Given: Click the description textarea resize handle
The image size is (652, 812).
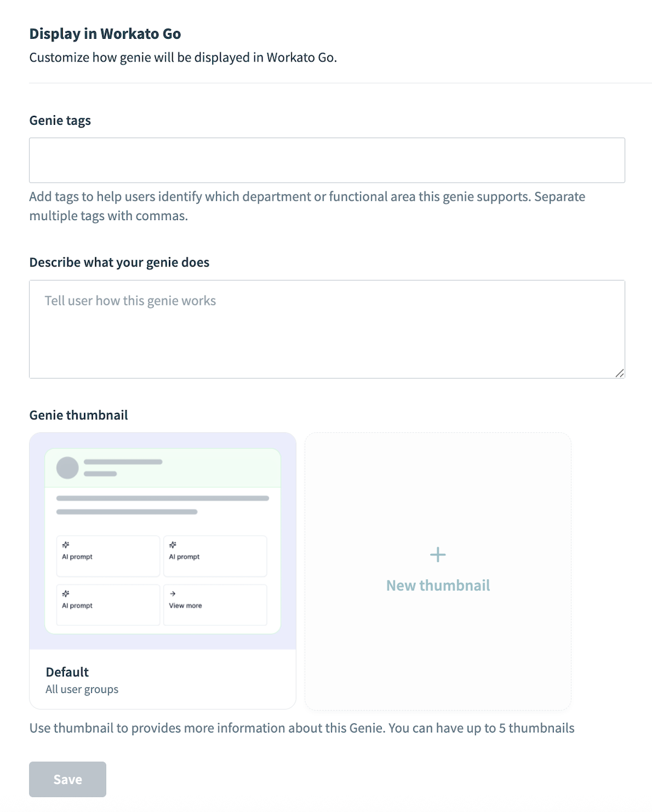Looking at the screenshot, I should pyautogui.click(x=620, y=373).
